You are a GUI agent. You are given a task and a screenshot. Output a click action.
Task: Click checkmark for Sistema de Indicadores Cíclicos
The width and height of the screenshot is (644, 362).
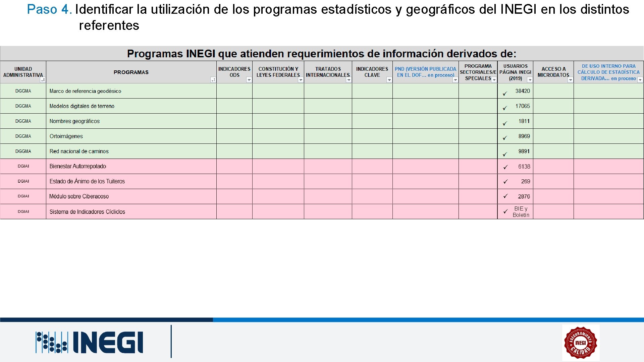pyautogui.click(x=505, y=212)
